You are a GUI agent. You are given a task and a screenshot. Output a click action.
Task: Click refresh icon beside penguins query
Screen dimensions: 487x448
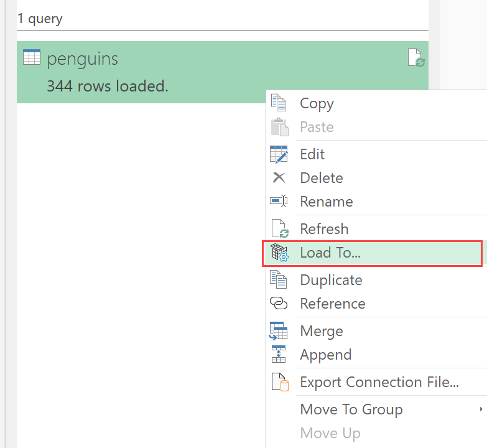(416, 58)
